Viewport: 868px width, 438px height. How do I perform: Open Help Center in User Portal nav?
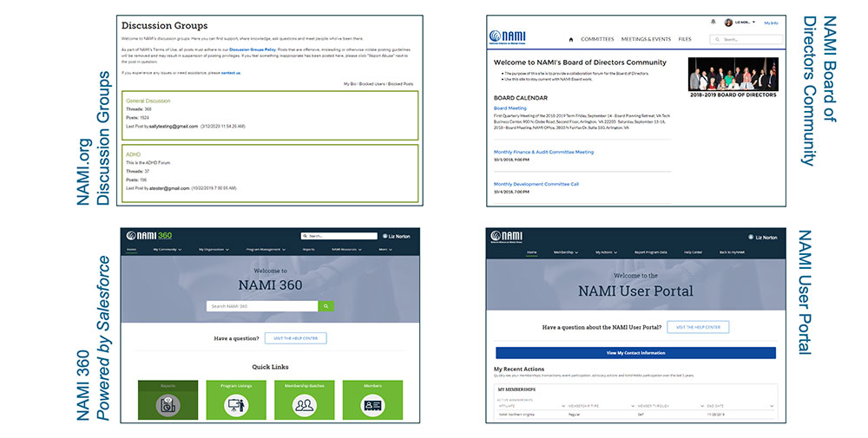[693, 252]
